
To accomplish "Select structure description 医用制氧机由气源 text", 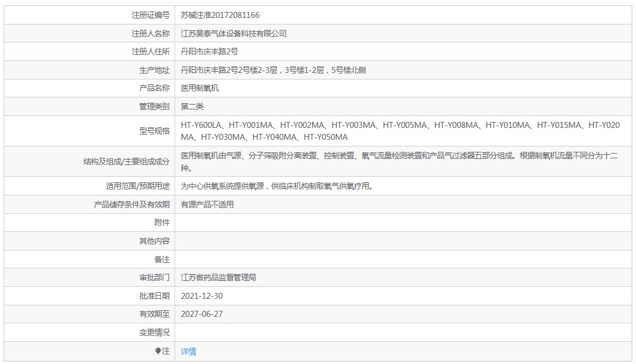I will 399,161.
